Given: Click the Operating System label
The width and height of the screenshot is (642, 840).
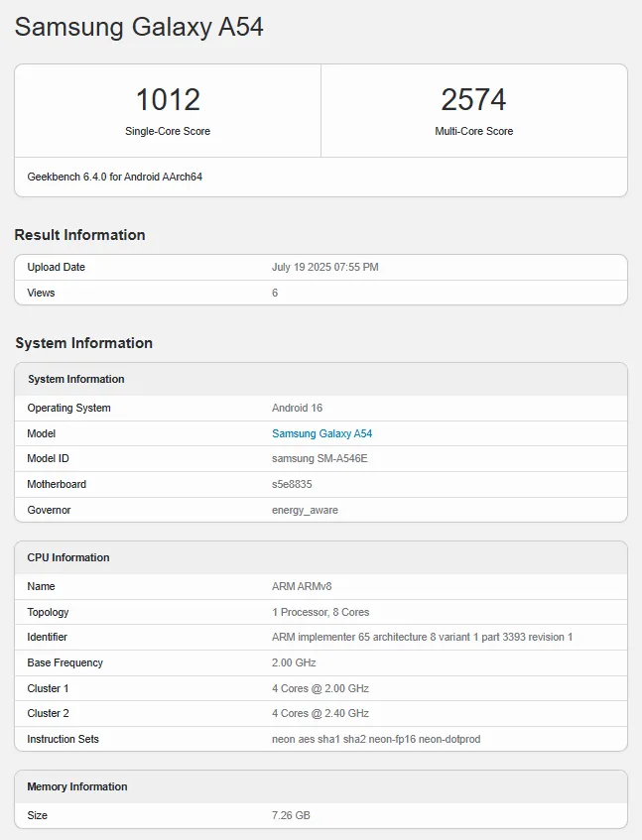Looking at the screenshot, I should tap(69, 408).
